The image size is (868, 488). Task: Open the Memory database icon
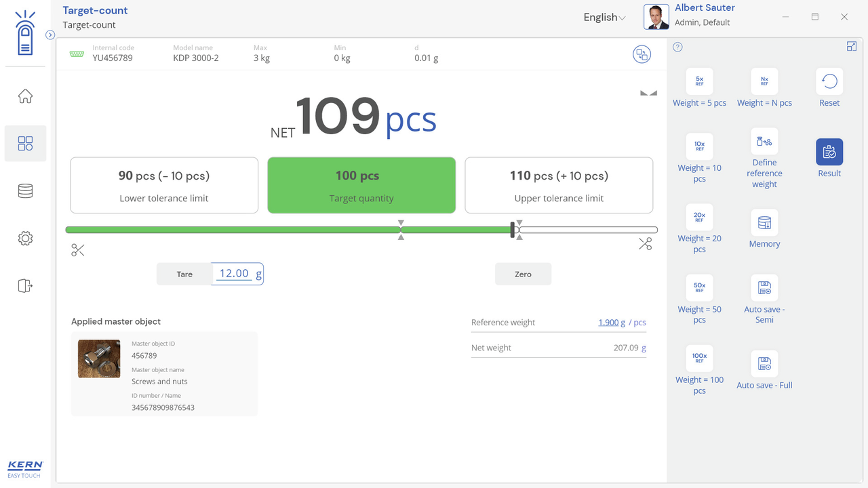coord(764,223)
